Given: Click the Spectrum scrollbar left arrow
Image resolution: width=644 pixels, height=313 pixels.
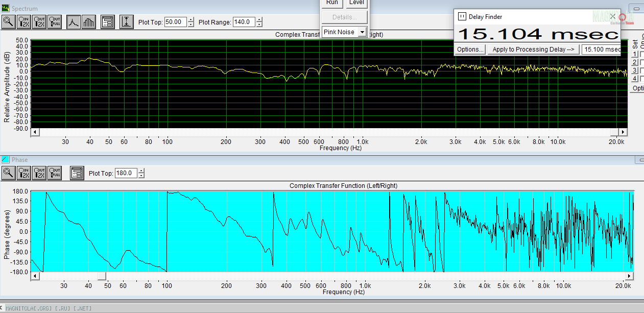Looking at the screenshot, I should 35,132.
